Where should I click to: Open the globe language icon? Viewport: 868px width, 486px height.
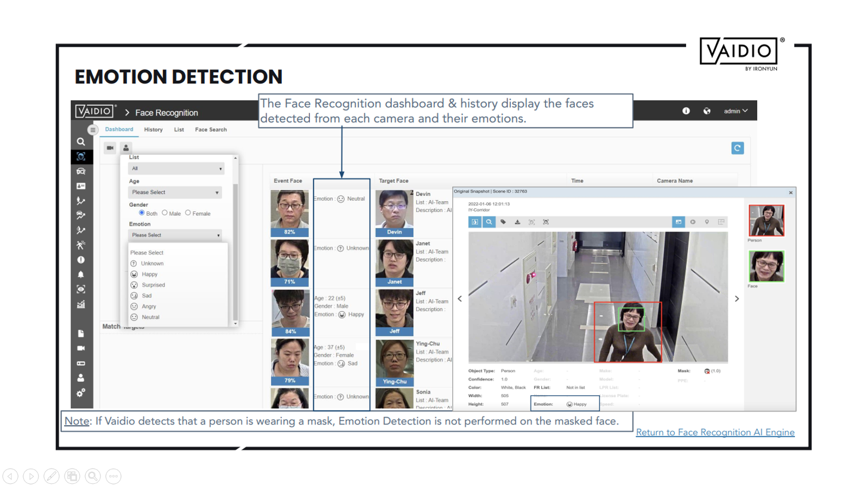point(707,111)
